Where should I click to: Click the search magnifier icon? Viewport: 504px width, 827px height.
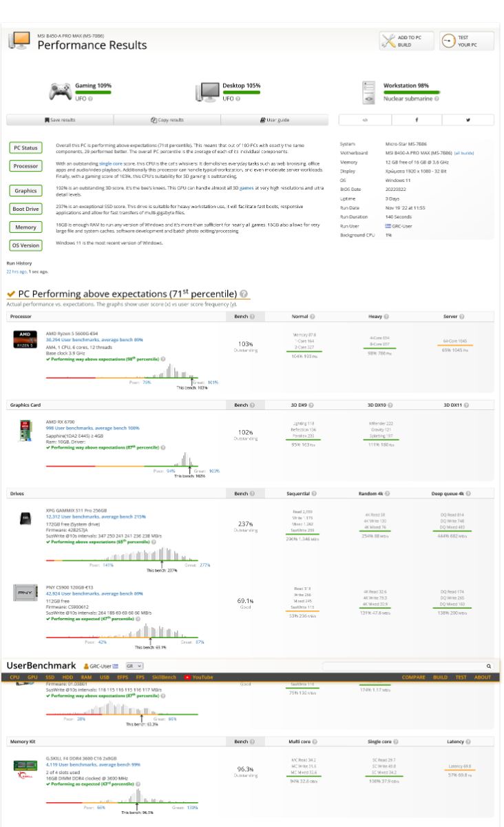pyautogui.click(x=489, y=666)
